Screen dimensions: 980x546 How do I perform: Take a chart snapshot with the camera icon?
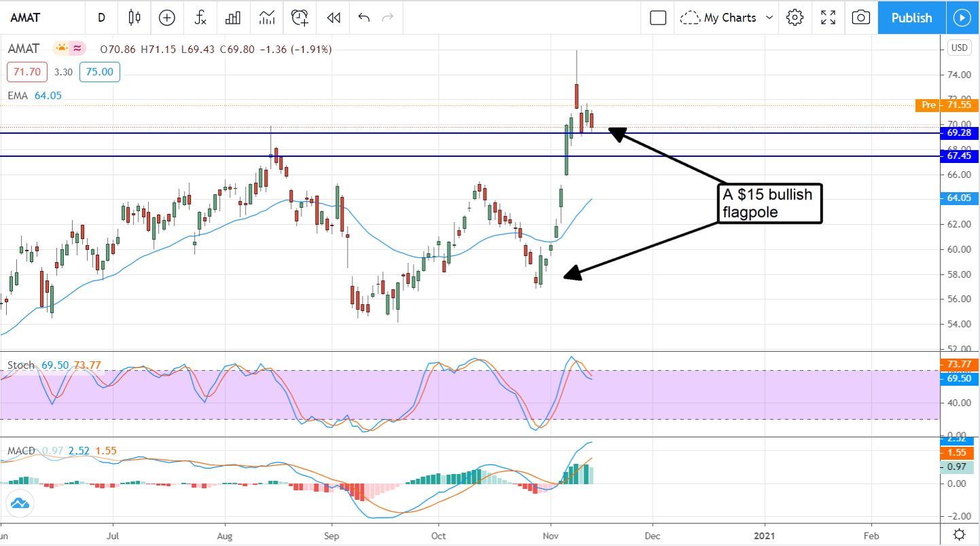tap(860, 18)
